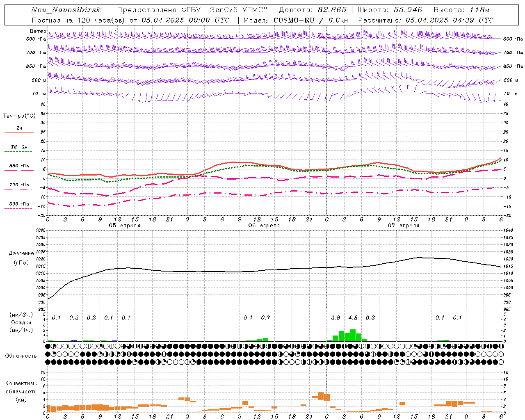Viewport: 525px width, 420px height.
Task: Select the Тем-ра(°C) panel label
Action: [x=19, y=116]
